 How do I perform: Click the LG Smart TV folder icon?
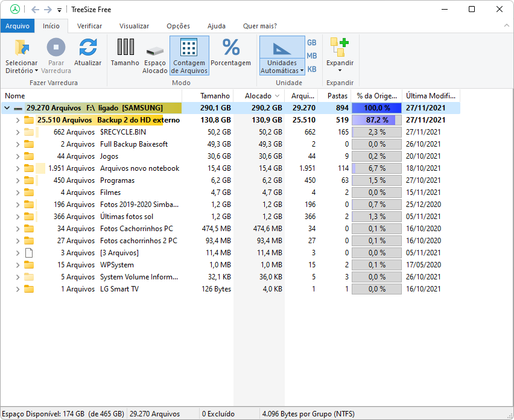29,289
